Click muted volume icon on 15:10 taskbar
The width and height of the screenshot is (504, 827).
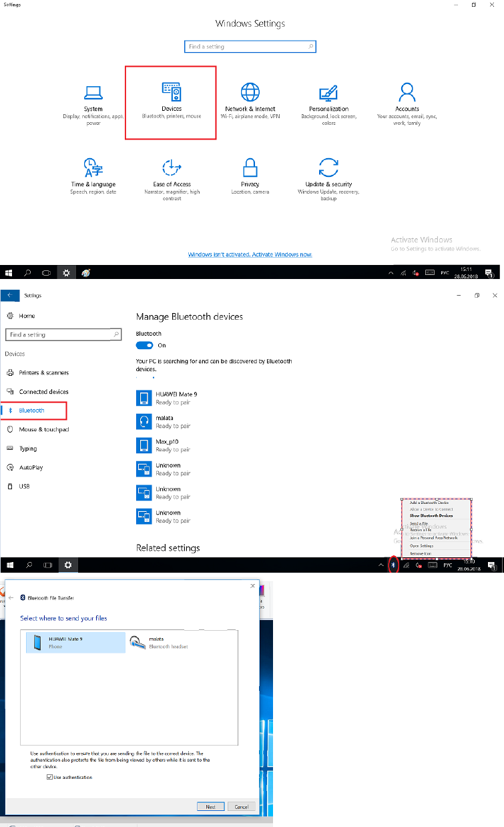[x=419, y=565]
